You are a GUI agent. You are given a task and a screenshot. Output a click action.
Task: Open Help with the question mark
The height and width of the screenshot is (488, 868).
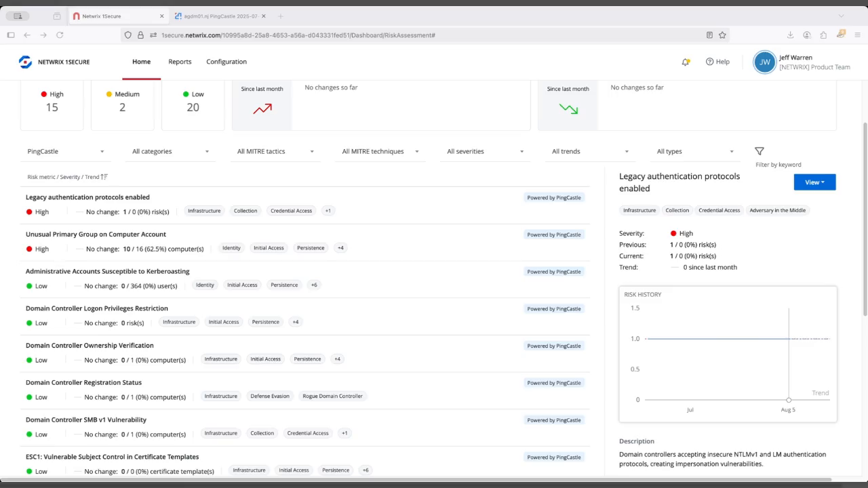click(x=717, y=62)
